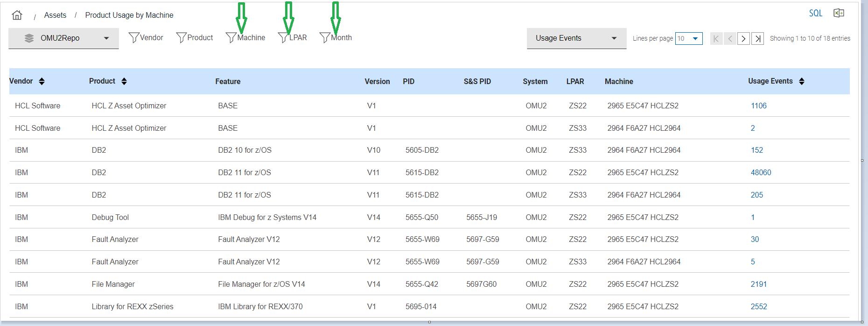Select the File Manager product cell

click(x=113, y=284)
